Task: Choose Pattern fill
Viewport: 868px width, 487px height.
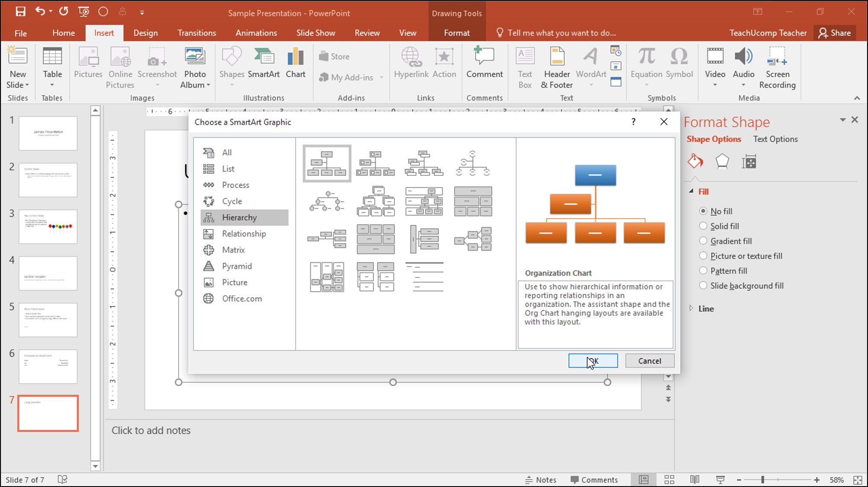Action: point(703,270)
